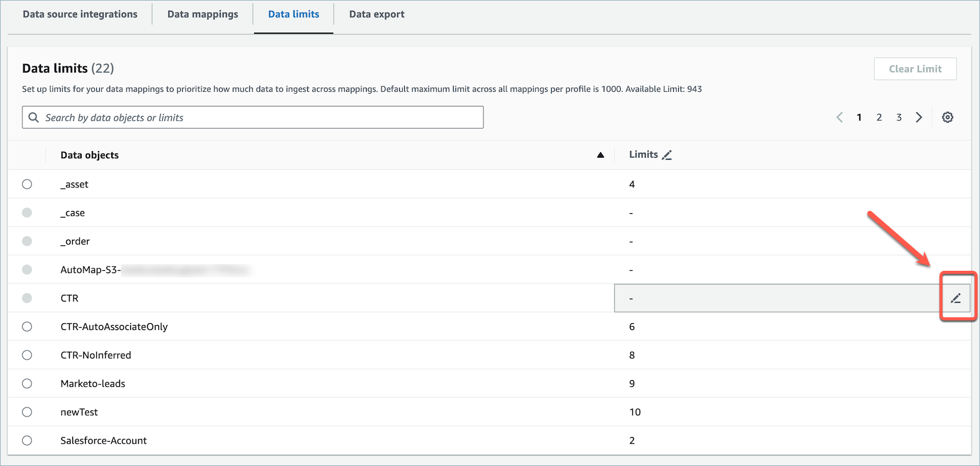Screen dimensions: 980x466
Task: Sort by Data objects ascending arrow
Action: (x=600, y=155)
